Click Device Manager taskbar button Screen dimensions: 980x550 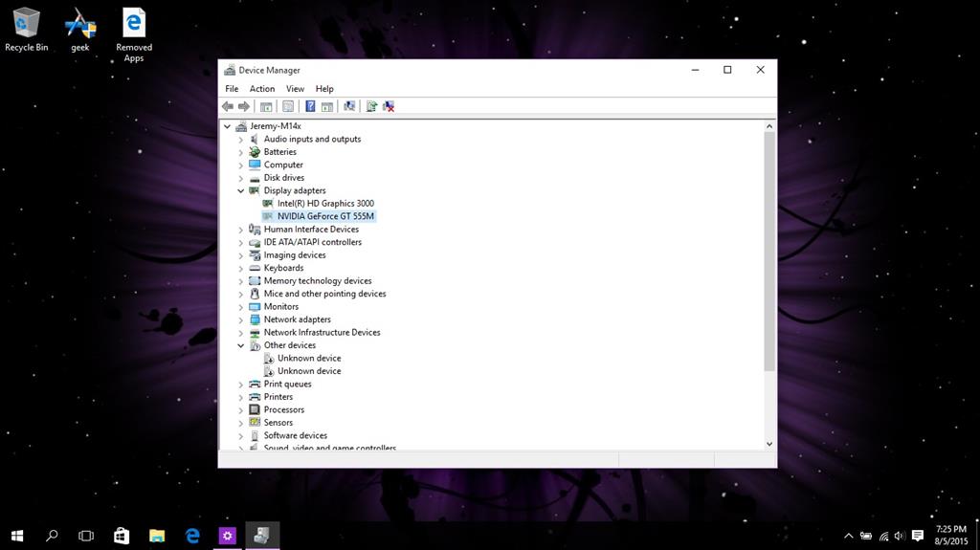262,536
